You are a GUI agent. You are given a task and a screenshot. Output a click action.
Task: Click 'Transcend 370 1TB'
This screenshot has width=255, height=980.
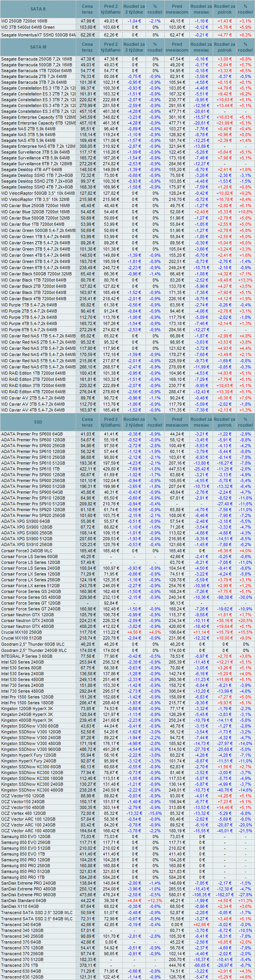tap(20, 965)
